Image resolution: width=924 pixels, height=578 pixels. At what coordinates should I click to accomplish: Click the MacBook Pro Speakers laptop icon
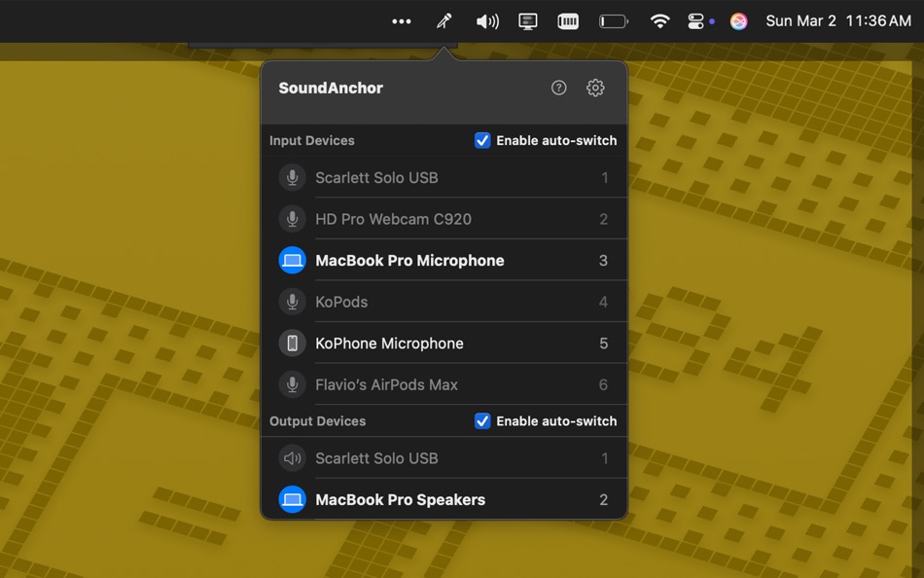[x=293, y=499]
